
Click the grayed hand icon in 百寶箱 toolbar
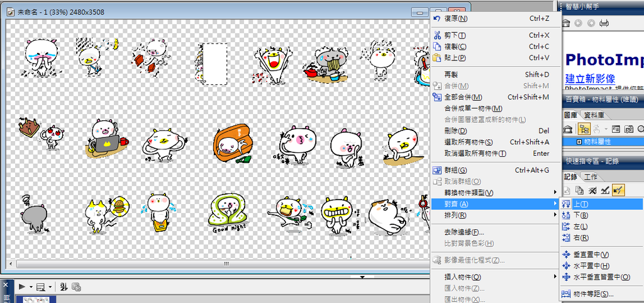point(597,129)
